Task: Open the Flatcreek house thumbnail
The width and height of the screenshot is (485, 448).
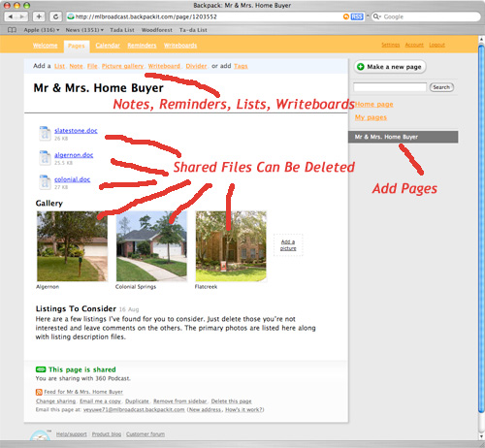Action: 231,246
